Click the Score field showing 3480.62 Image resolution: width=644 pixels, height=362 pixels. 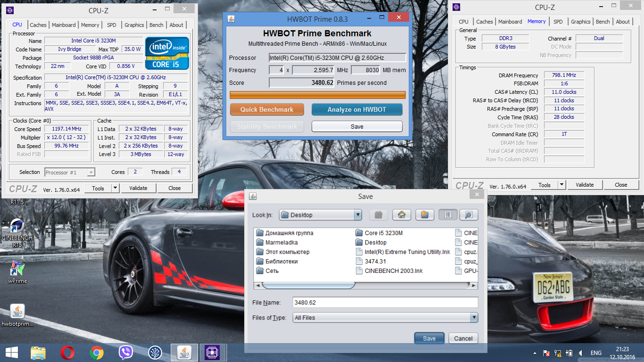302,83
